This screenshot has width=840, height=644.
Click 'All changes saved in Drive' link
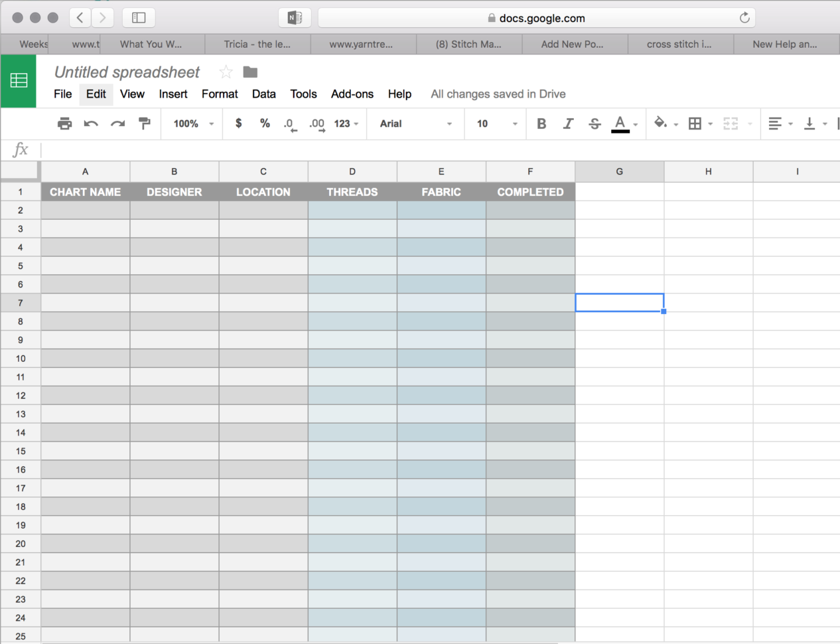[x=498, y=94]
